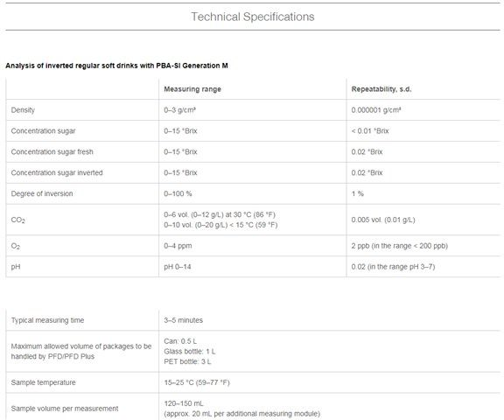The image size is (504, 420).
Task: Click the 0–3 g/cm³ density range cell
Action: 180,110
